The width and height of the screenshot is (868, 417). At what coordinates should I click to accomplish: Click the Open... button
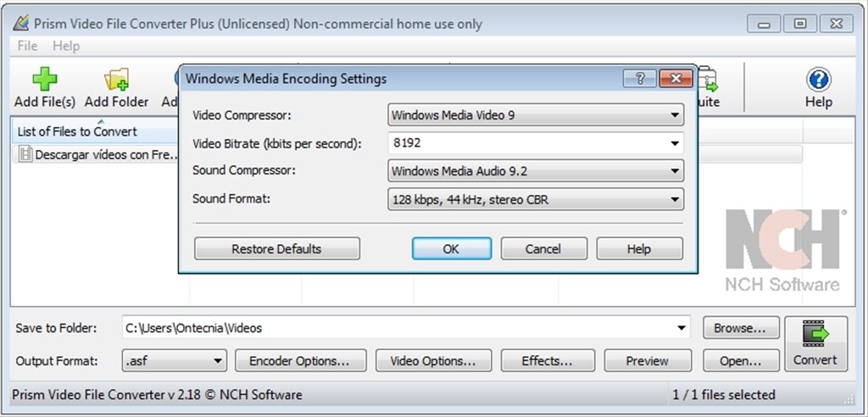click(x=741, y=361)
